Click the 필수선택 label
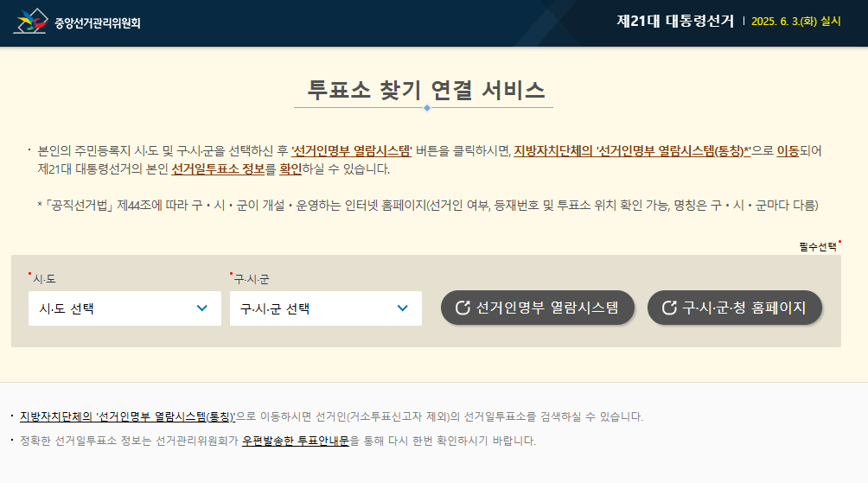Viewport: 868px width, 489px height. (818, 247)
